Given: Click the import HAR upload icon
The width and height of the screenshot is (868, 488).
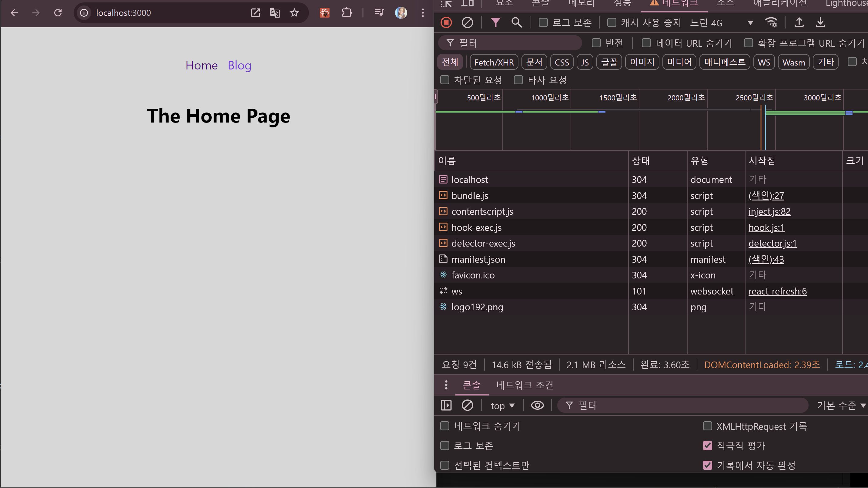Looking at the screenshot, I should tap(799, 22).
